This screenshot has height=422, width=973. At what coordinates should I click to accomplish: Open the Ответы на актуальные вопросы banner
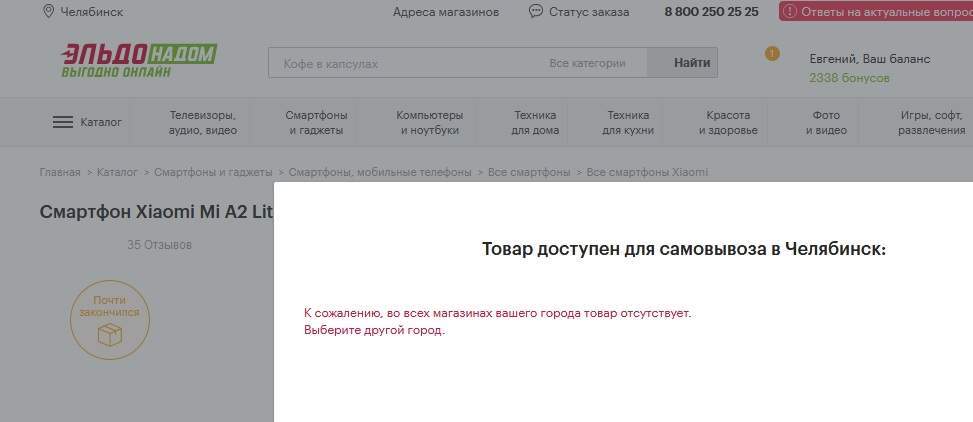pos(876,11)
